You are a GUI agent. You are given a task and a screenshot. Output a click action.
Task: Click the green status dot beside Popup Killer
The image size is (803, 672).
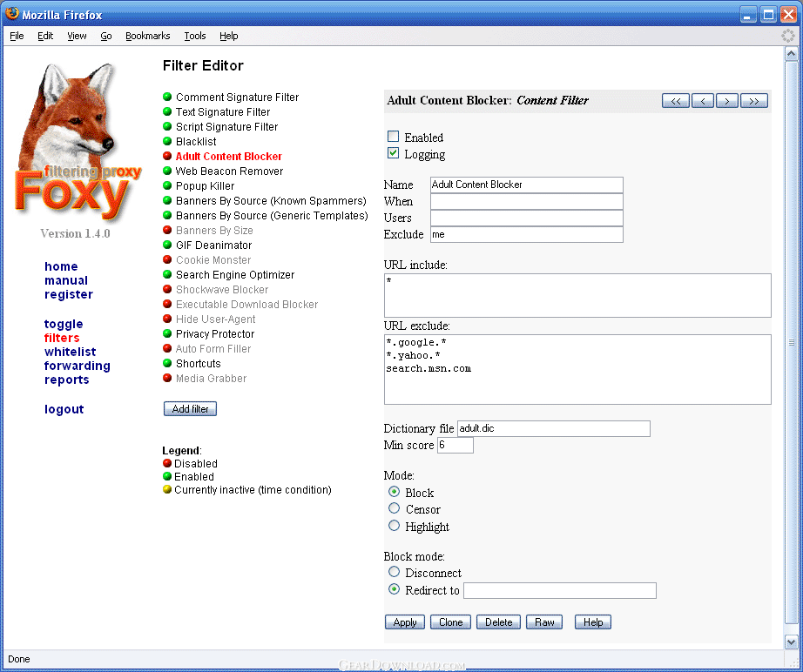tap(167, 185)
